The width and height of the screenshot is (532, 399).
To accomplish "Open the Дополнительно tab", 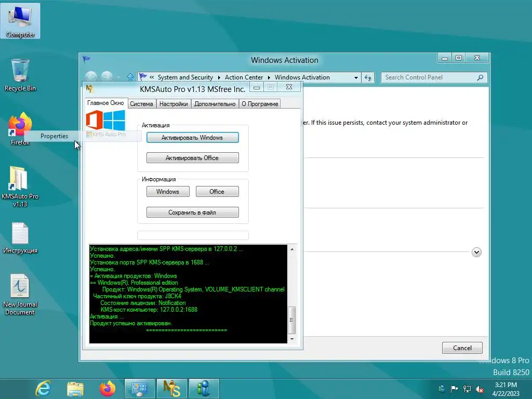I will coord(215,104).
